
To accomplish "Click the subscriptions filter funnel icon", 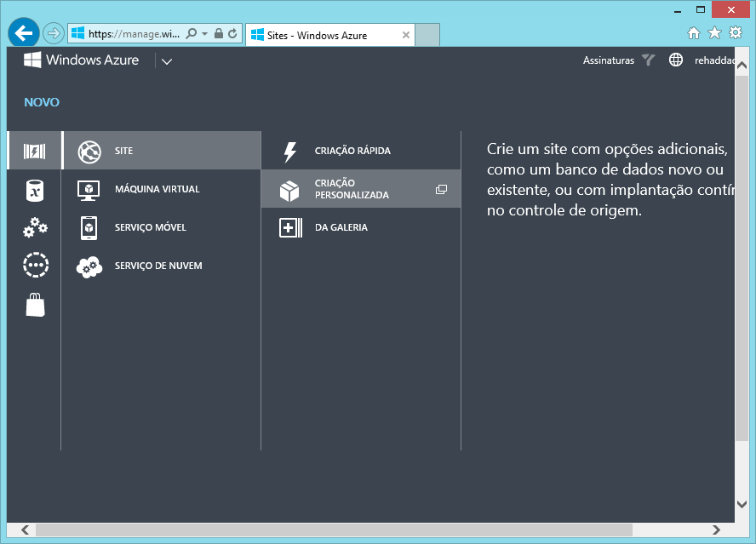I will 649,60.
